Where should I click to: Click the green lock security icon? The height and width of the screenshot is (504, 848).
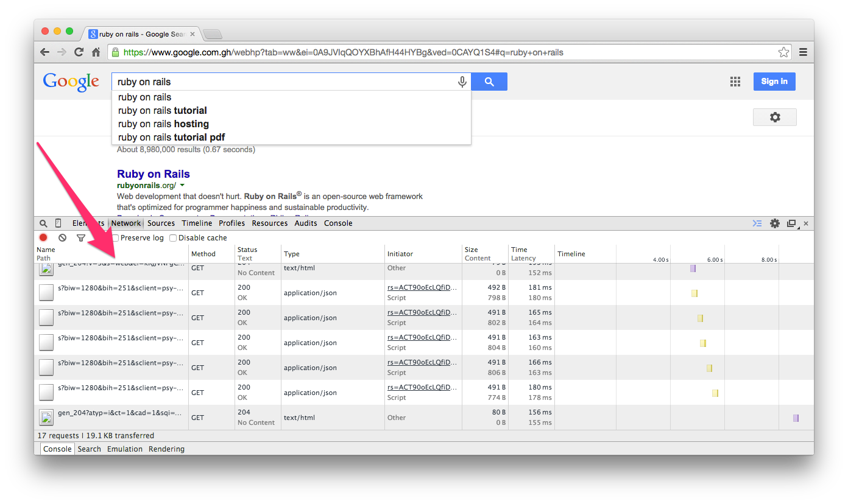[116, 52]
